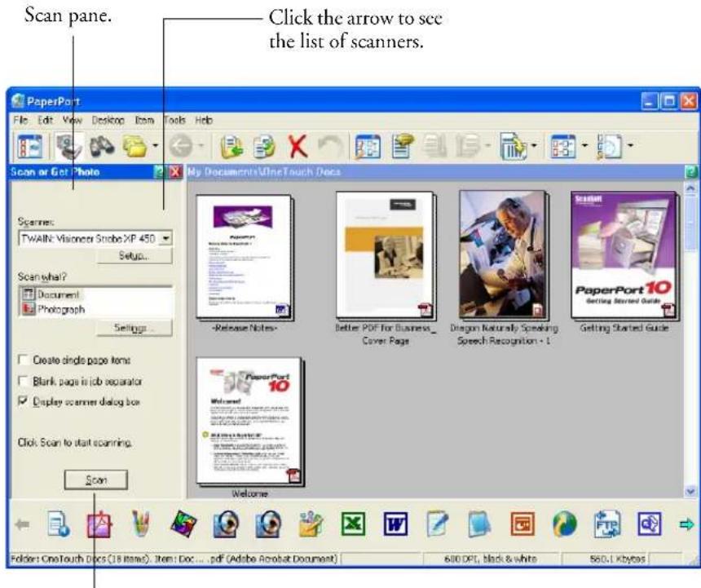Click the greyed-out Back arrow icon
The height and width of the screenshot is (588, 701).
pyautogui.click(x=182, y=146)
